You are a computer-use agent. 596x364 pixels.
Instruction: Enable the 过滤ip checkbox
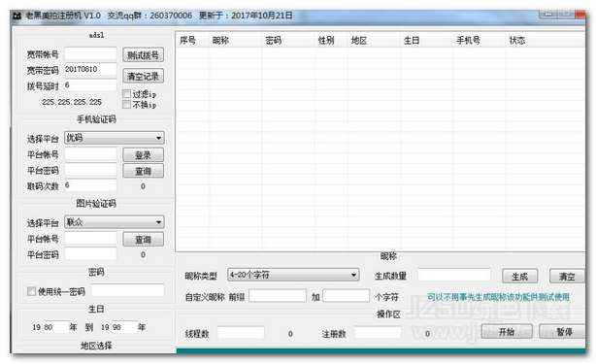(x=126, y=93)
